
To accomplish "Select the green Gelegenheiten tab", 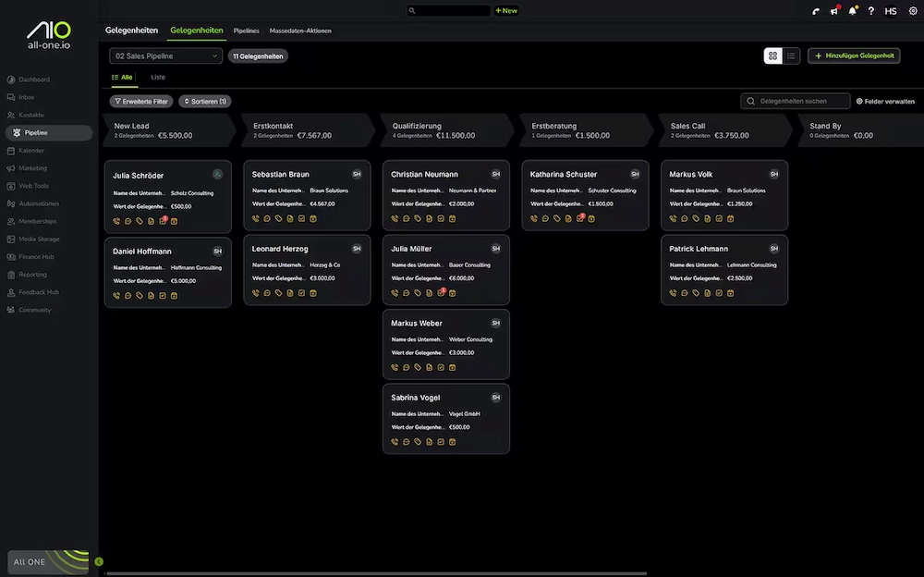I will (197, 31).
